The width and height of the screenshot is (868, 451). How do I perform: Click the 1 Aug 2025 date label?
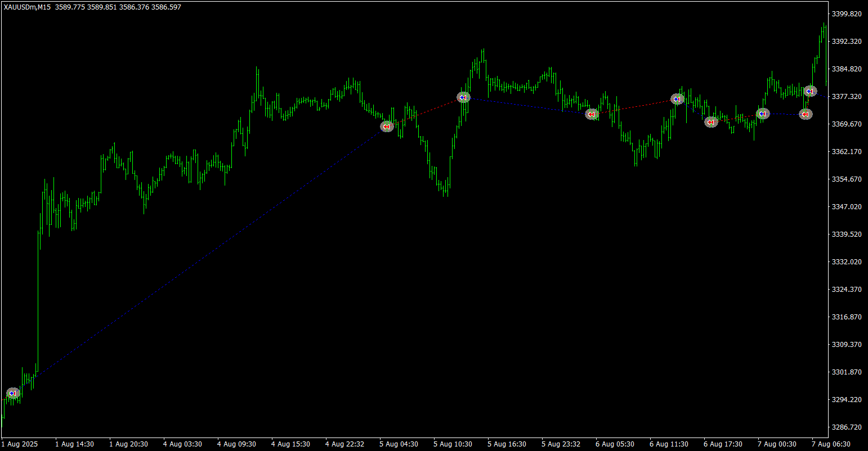[20, 444]
